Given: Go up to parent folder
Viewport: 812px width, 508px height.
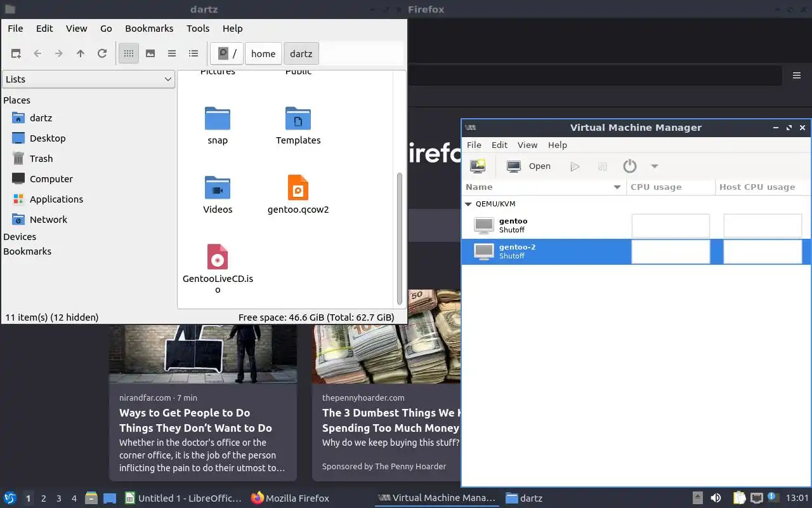Looking at the screenshot, I should [x=81, y=53].
